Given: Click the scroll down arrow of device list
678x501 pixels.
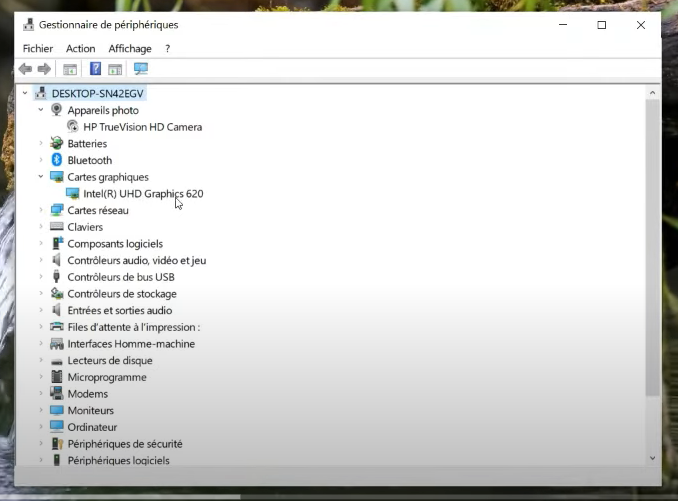Looking at the screenshot, I should coord(653,458).
